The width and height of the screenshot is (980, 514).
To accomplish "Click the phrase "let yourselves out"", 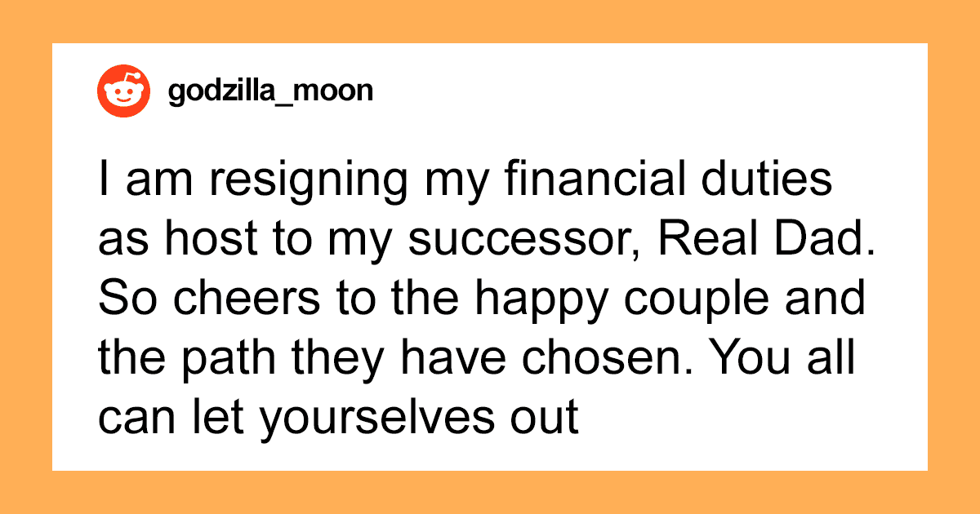I will pyautogui.click(x=383, y=414).
